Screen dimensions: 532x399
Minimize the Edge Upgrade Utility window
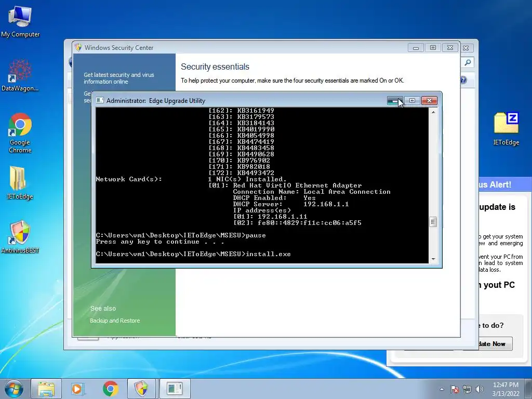pyautogui.click(x=395, y=101)
